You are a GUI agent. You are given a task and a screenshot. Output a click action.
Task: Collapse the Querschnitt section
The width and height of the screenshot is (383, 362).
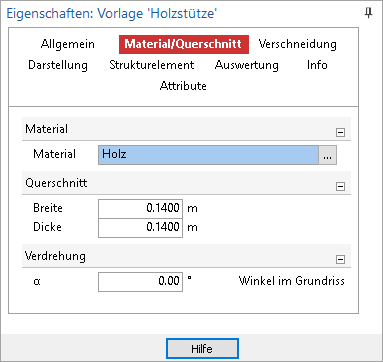[x=340, y=186]
